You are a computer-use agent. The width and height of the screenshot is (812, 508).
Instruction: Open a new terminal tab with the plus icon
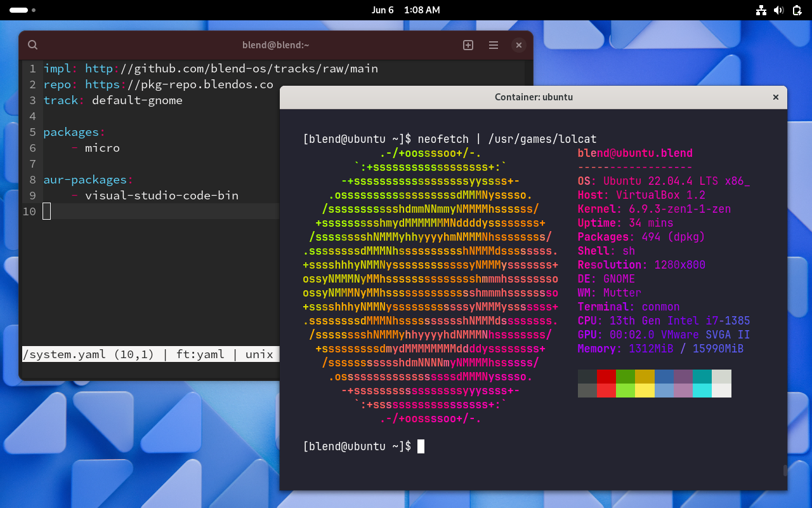(468, 45)
